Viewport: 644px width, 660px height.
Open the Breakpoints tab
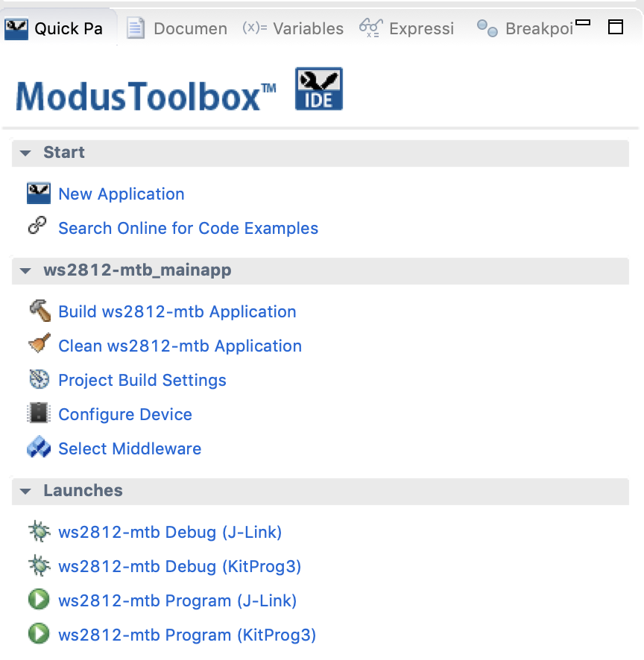pos(525,28)
